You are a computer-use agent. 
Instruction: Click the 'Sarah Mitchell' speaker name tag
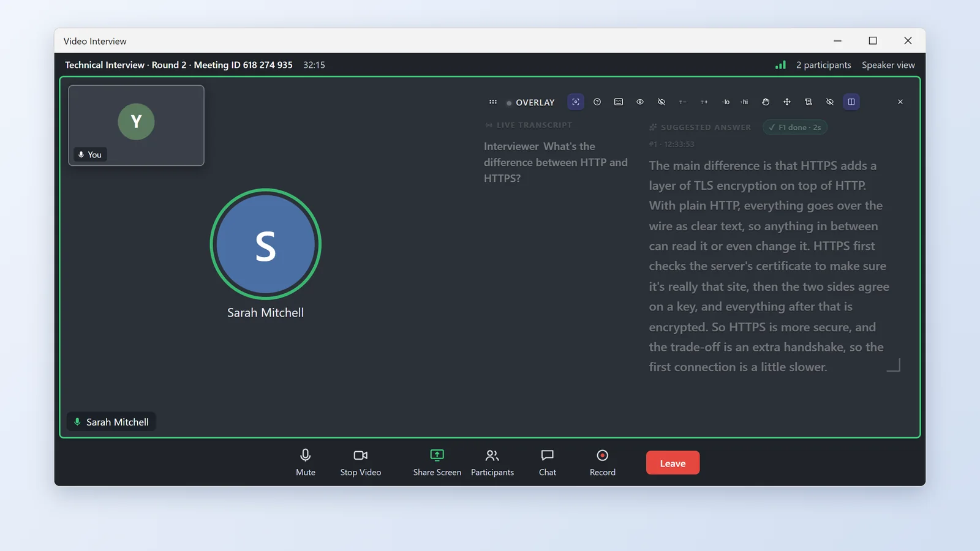pyautogui.click(x=111, y=422)
